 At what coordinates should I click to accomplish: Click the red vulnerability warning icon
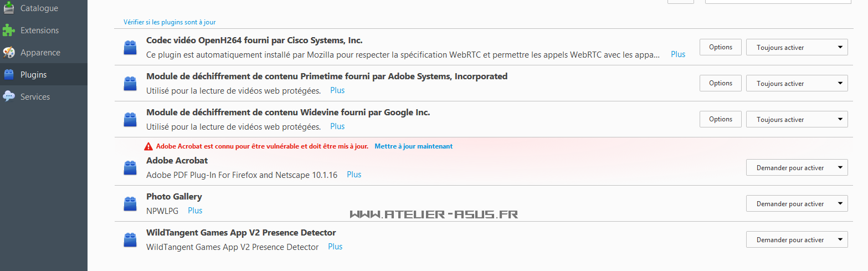[148, 147]
